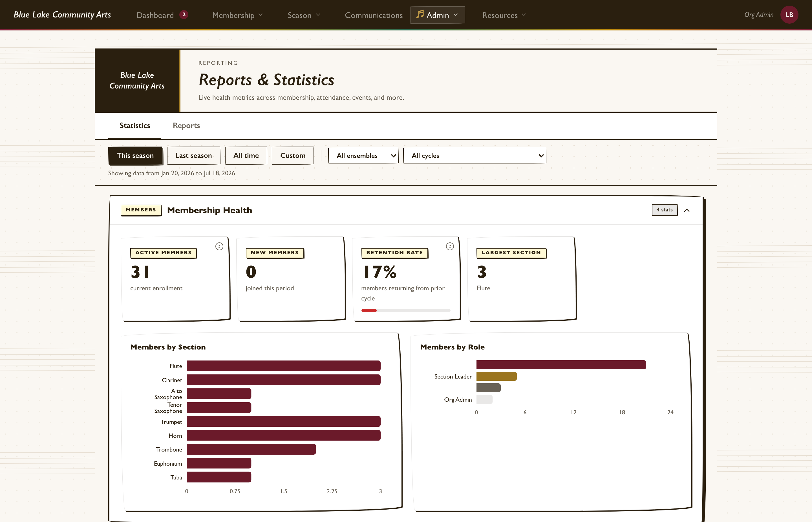
Task: Click the 4 stats badge
Action: pos(665,210)
